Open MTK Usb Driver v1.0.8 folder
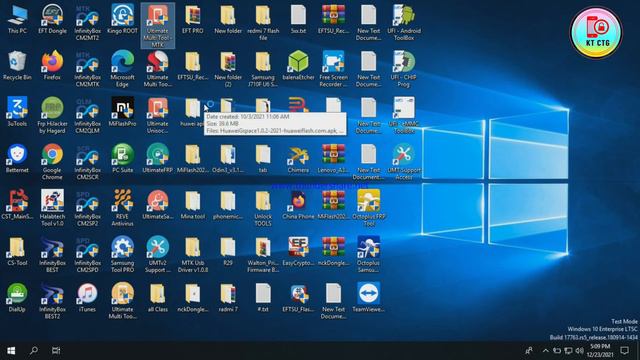640x360 pixels. tap(193, 255)
